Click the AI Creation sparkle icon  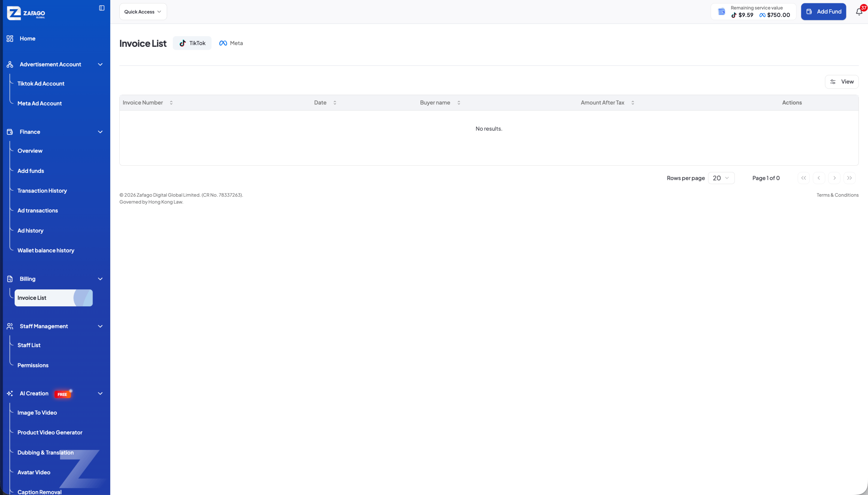10,393
